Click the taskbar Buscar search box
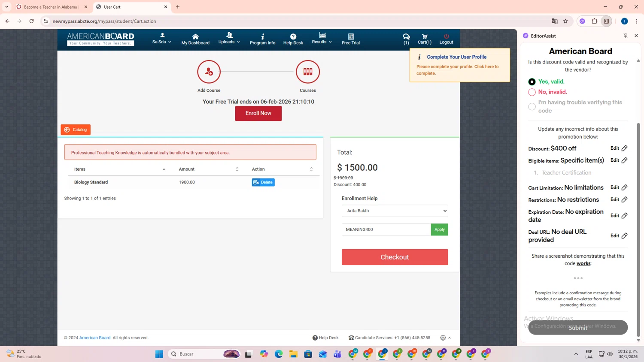 [x=204, y=354]
